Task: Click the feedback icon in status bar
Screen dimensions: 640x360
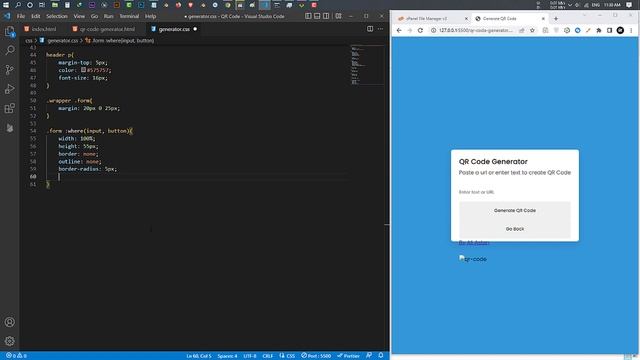Action: coord(369,356)
